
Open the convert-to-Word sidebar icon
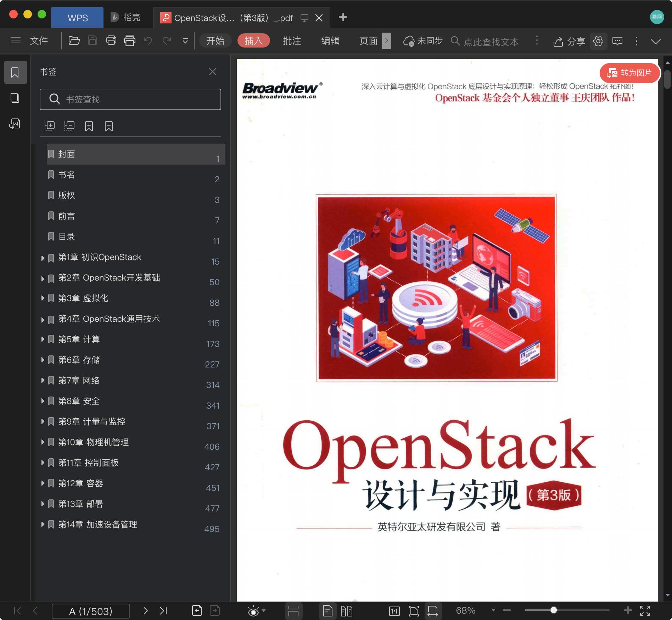point(15,123)
